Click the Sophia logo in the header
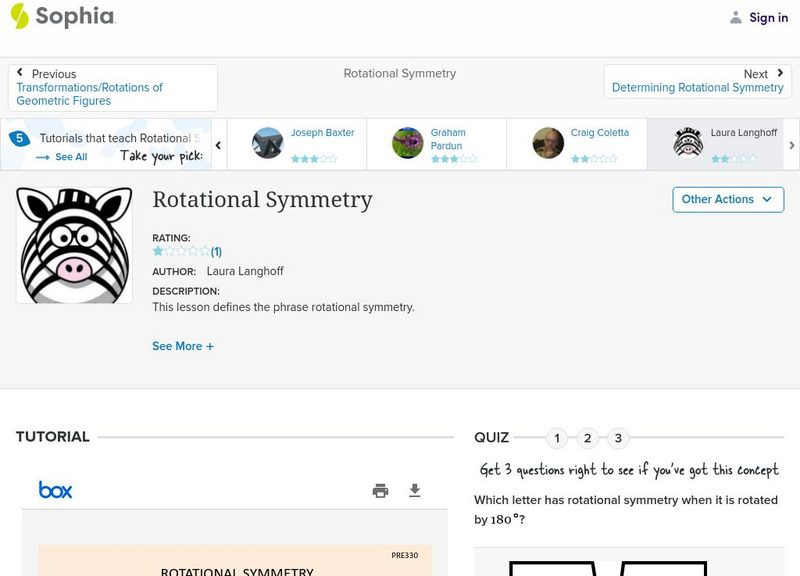This screenshot has width=800, height=576. tap(62, 17)
